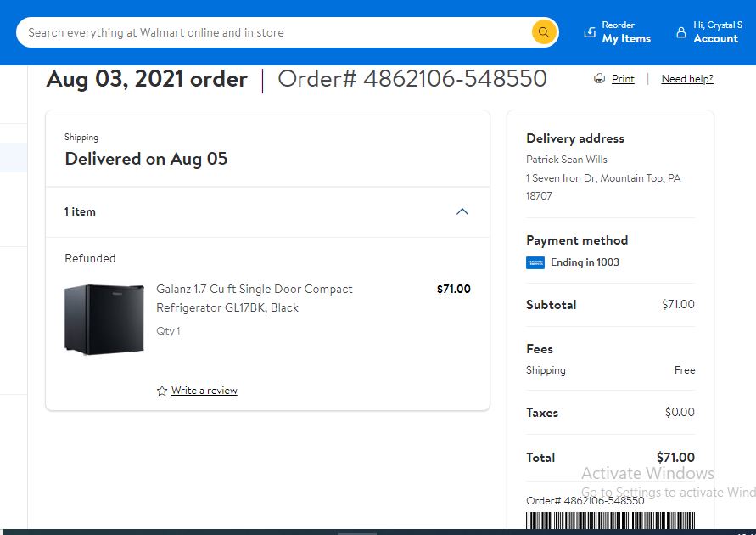The height and width of the screenshot is (535, 756).
Task: Click the Ending in 1003 payment text
Action: 585,262
